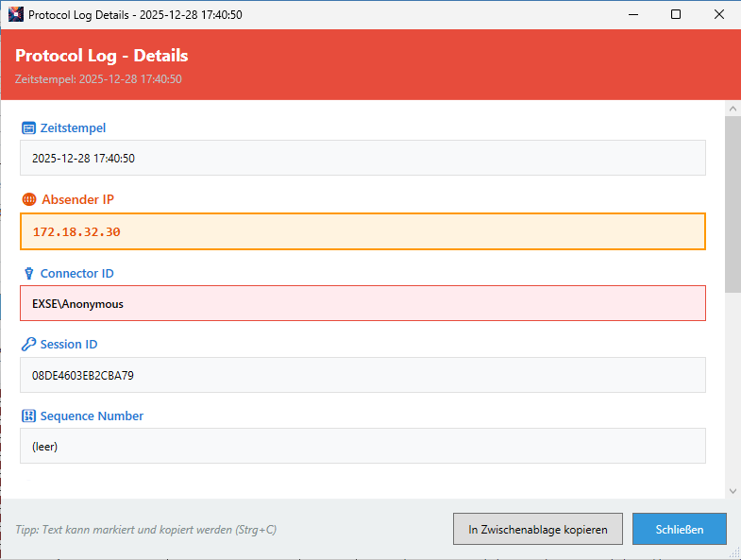The height and width of the screenshot is (560, 741).
Task: Click the Session ID value field
Action: click(362, 375)
